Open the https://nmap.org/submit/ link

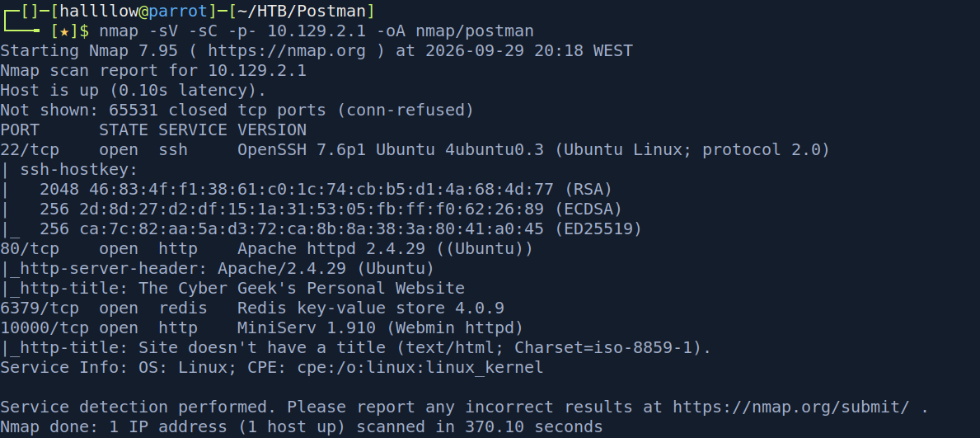tap(791, 407)
